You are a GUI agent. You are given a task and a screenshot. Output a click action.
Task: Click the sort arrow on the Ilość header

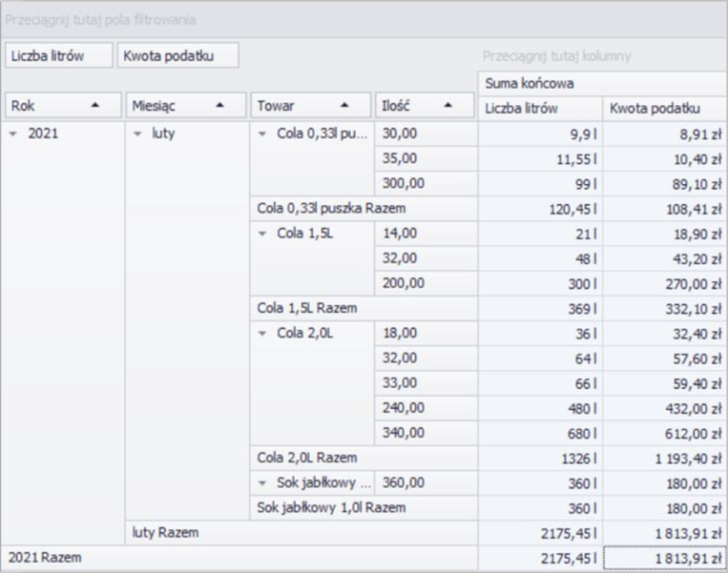[x=447, y=107]
